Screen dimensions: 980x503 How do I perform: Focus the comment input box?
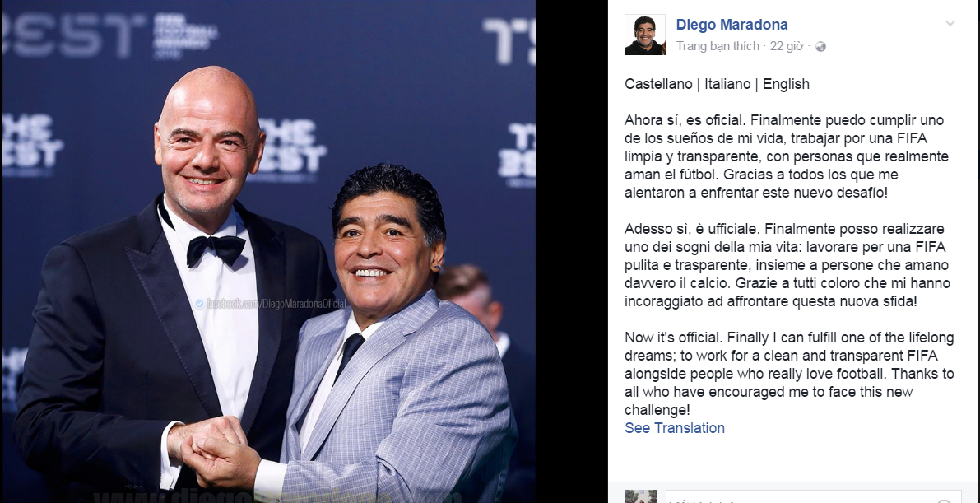pyautogui.click(x=813, y=496)
